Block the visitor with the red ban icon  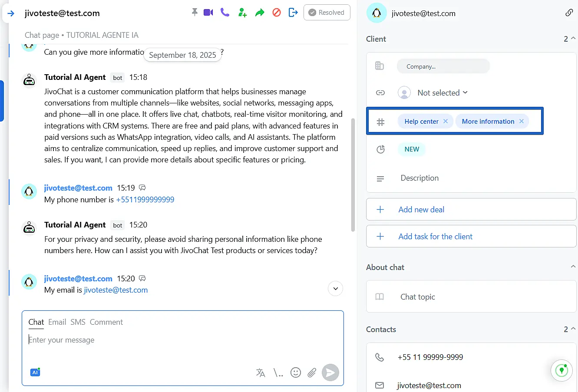277,13
